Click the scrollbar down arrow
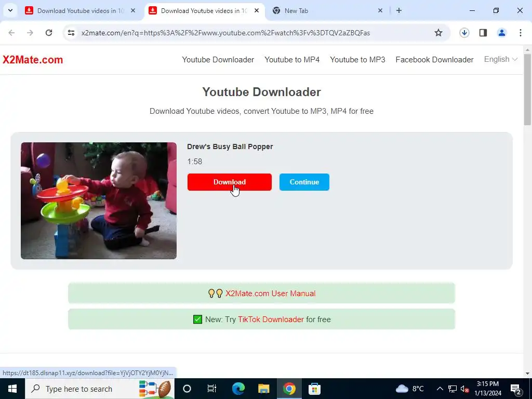This screenshot has width=532, height=399. pos(528,374)
